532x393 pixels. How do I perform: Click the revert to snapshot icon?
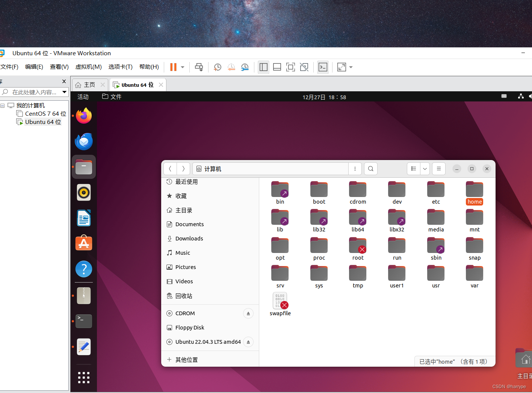pos(231,67)
